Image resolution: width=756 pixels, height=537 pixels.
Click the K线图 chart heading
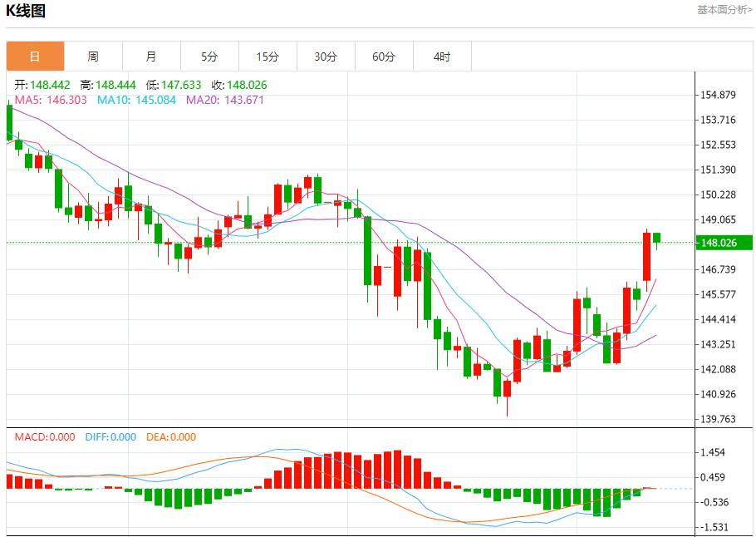[26, 11]
